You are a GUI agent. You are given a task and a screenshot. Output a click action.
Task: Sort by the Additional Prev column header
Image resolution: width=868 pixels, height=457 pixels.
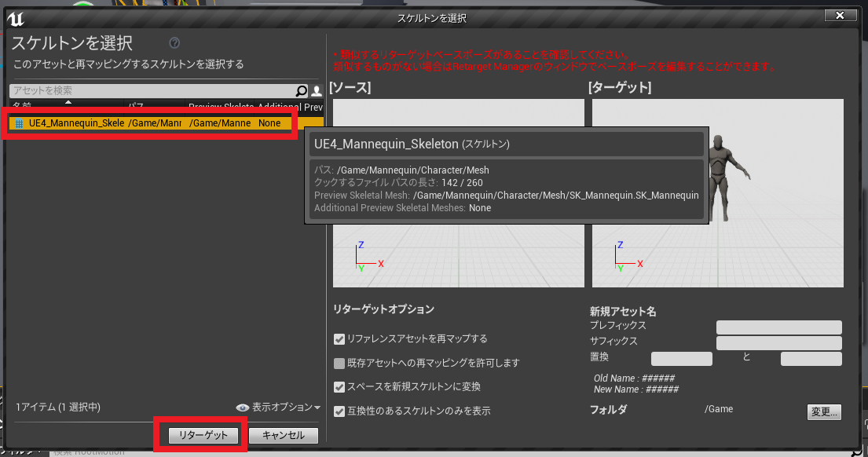pos(290,106)
